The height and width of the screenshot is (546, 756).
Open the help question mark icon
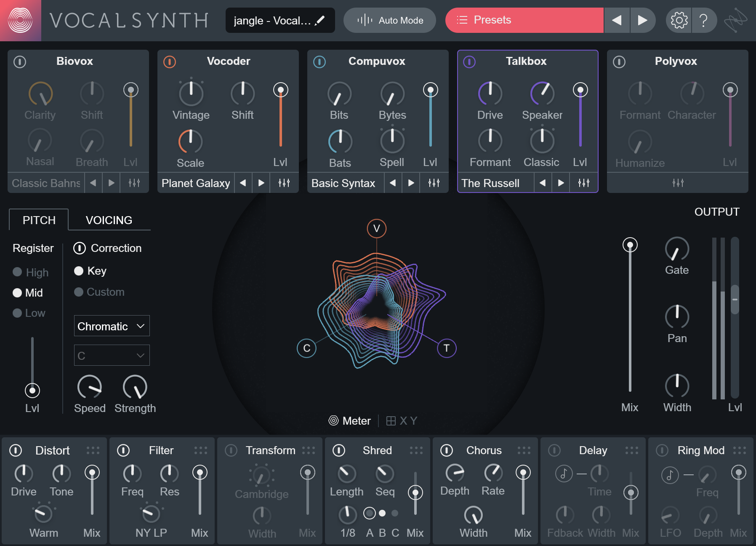click(x=703, y=20)
